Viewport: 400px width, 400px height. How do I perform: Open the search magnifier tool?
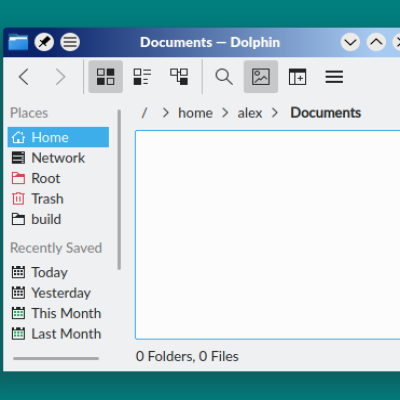[x=224, y=77]
